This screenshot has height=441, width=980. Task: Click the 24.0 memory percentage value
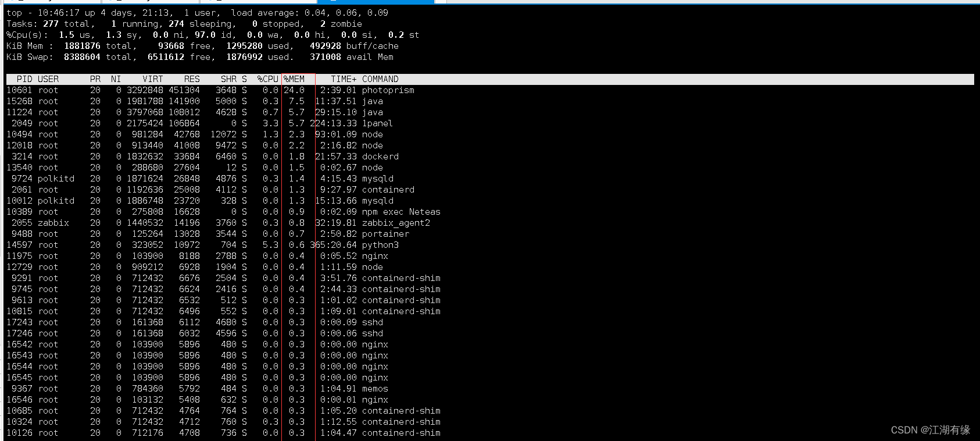click(x=294, y=90)
